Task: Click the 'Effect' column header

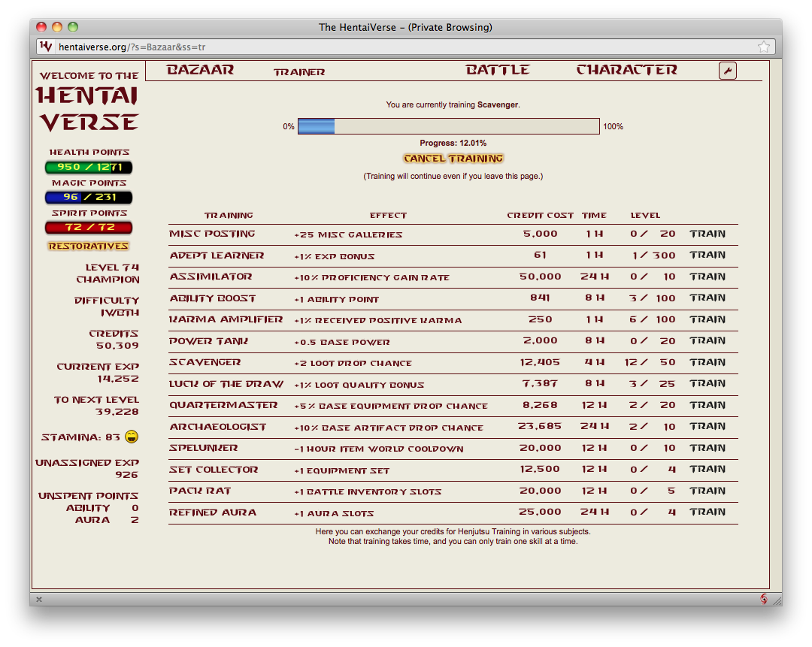Action: coord(388,216)
